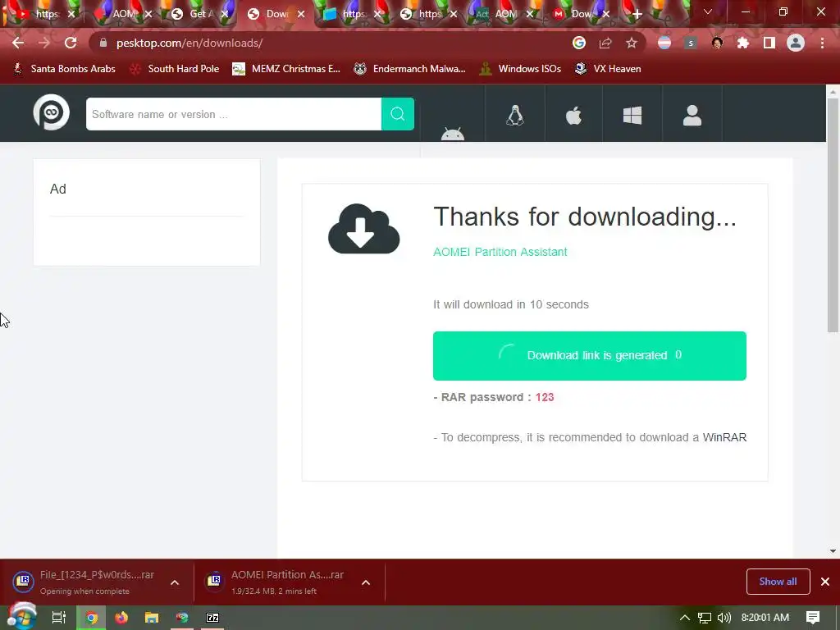Open the Windows category icon

click(632, 115)
